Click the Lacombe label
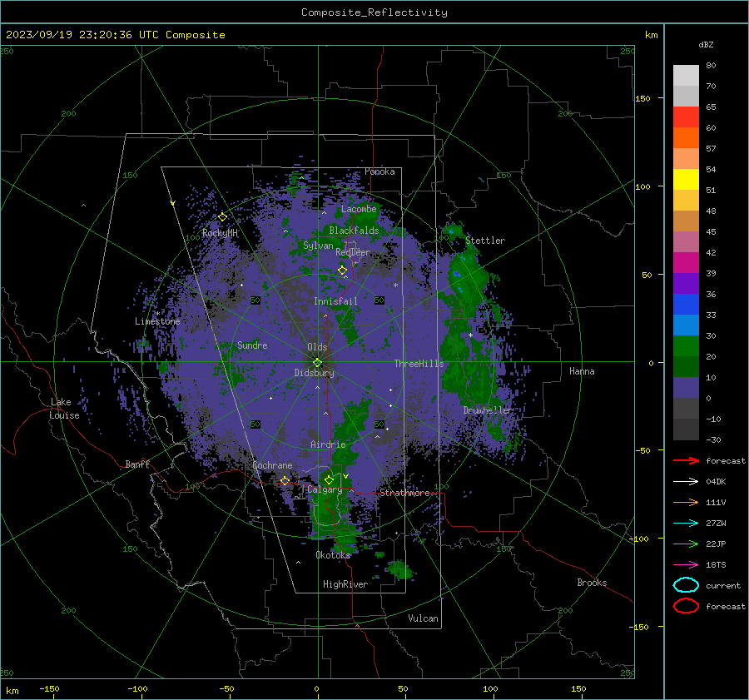 pos(359,209)
